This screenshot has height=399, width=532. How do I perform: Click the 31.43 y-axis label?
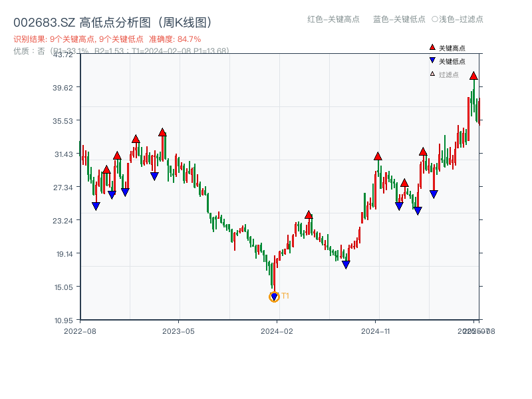coord(64,154)
